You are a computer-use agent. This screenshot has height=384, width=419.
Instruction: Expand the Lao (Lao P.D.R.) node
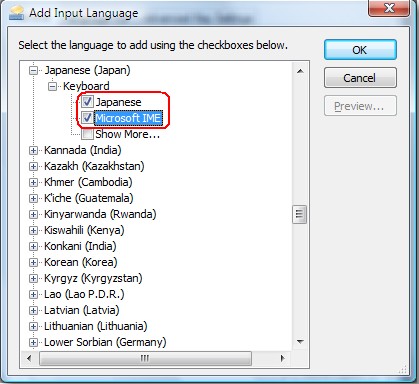[x=33, y=294]
